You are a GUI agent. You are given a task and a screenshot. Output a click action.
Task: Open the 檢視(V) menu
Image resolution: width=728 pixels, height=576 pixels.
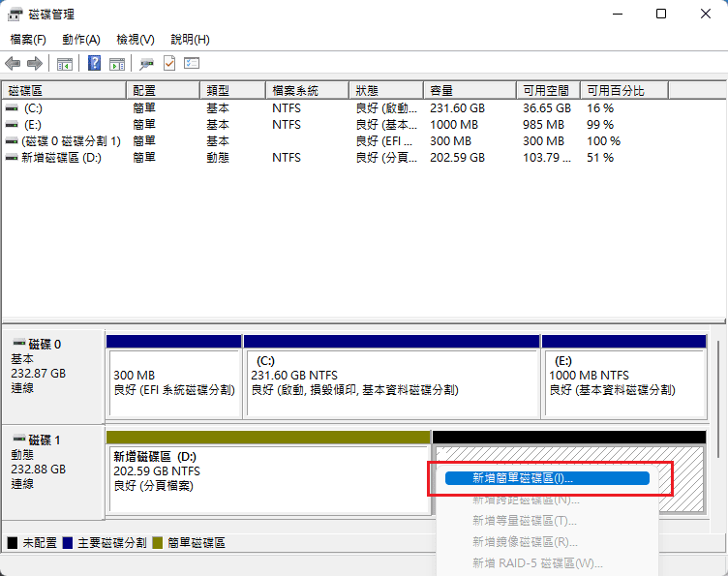click(136, 40)
